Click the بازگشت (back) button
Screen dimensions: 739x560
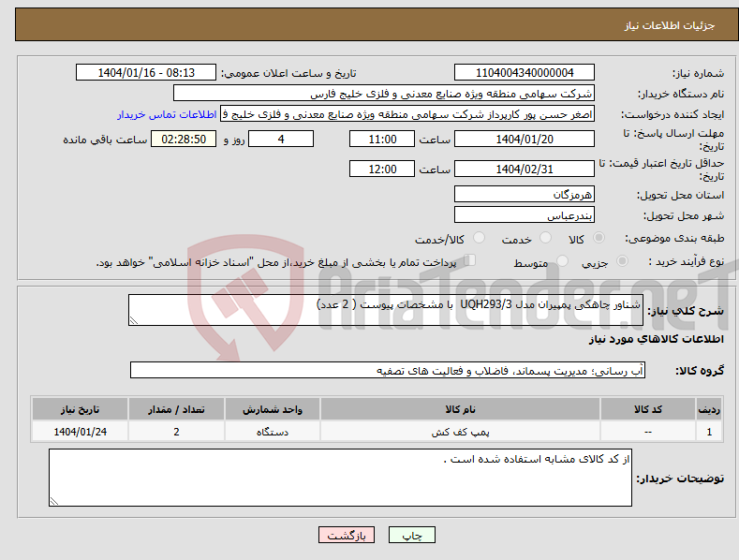(347, 536)
